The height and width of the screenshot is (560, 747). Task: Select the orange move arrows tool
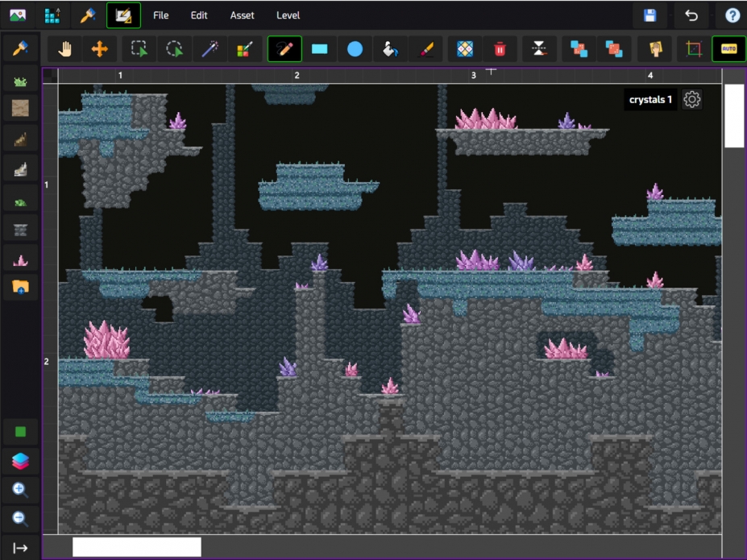[100, 49]
